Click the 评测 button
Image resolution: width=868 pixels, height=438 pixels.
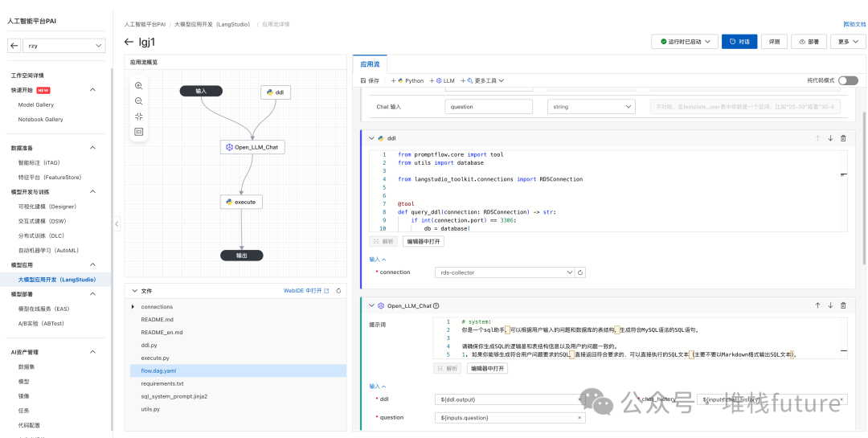tap(774, 42)
